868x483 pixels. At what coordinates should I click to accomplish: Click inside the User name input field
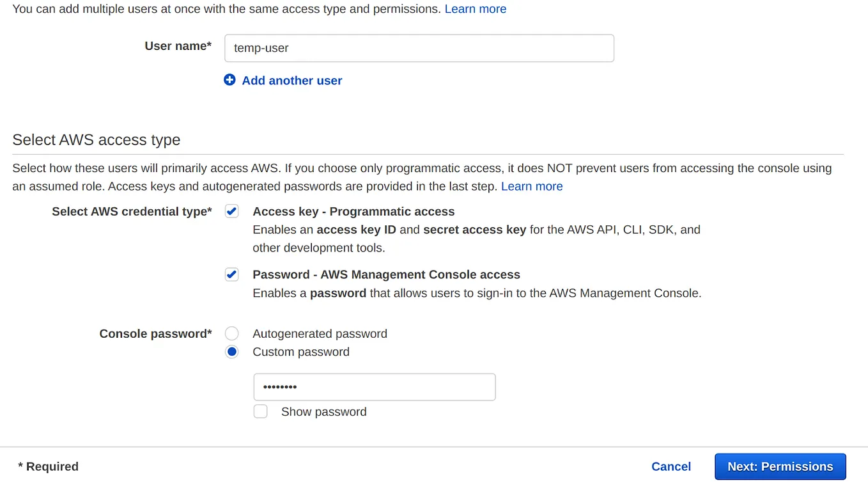(419, 48)
